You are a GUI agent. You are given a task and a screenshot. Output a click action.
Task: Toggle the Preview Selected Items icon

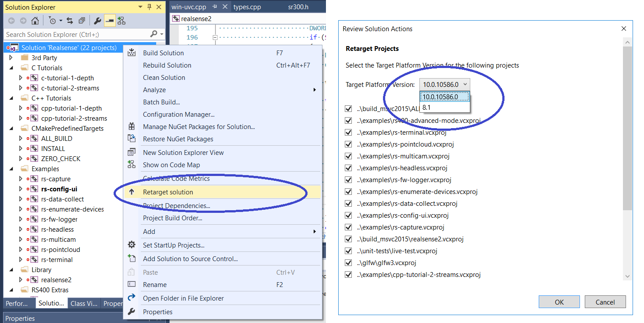coord(109,21)
